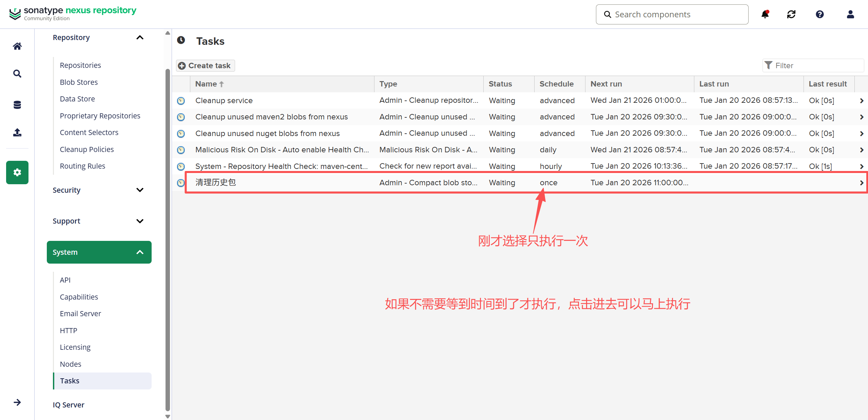Open the user account icon
Viewport: 868px width, 420px height.
(850, 14)
